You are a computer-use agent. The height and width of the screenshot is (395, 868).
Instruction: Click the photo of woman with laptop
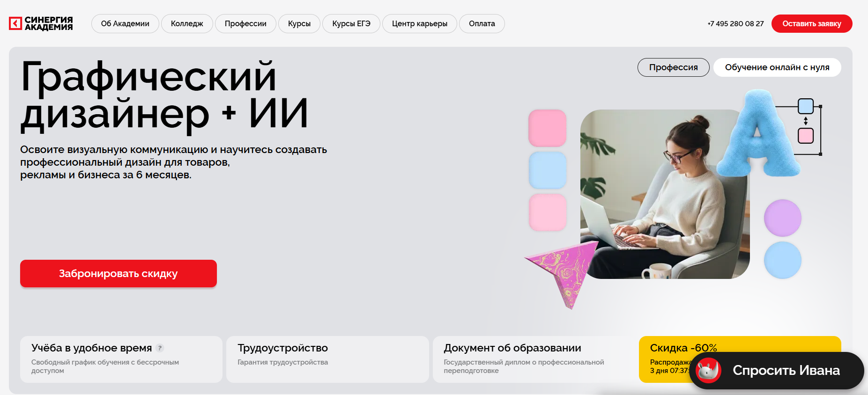point(665,194)
